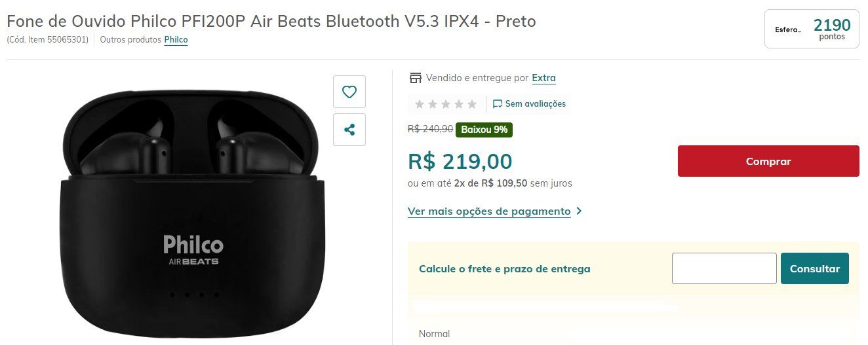Expand chevron beside Ver mais opções de pagamento

pos(578,211)
